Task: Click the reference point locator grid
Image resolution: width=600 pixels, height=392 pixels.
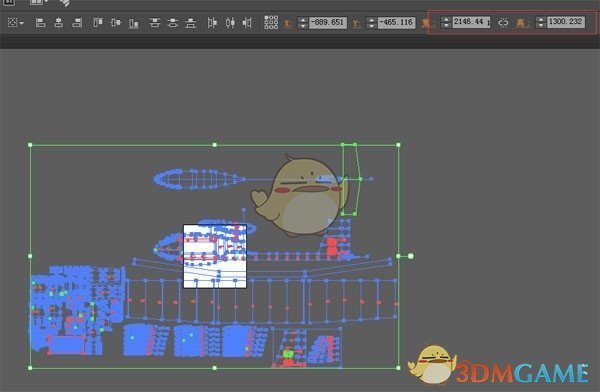Action: pos(271,23)
